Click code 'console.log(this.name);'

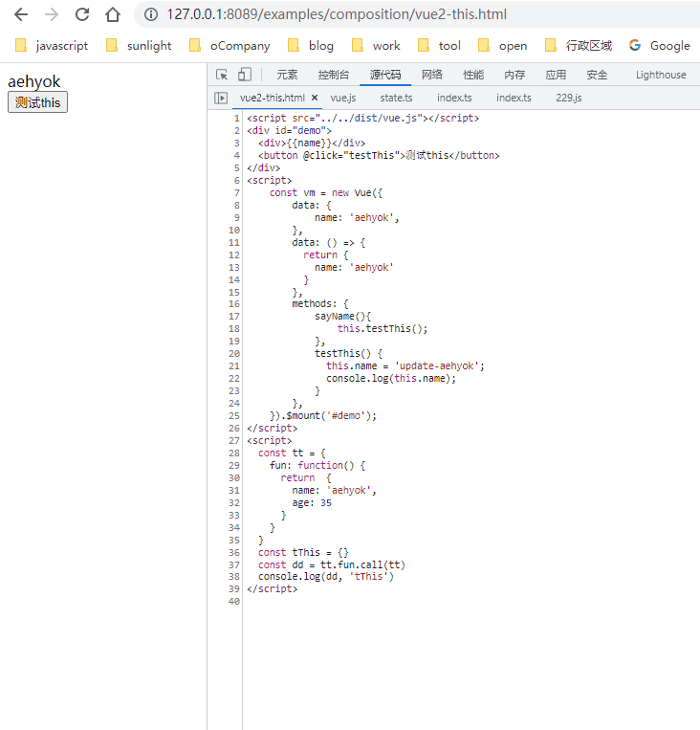[x=391, y=379]
